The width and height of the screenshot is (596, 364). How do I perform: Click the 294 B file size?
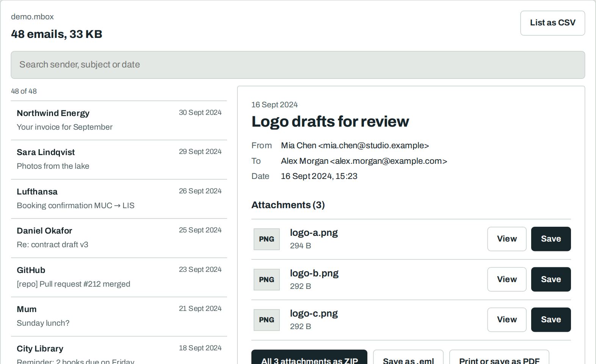tap(300, 246)
